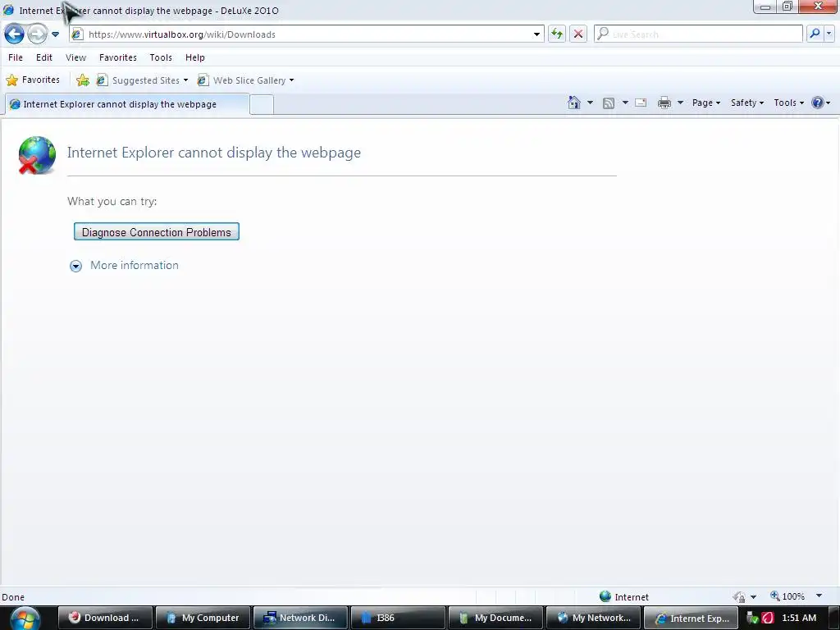Expand the Print dropdown arrow
840x630 pixels.
680,103
